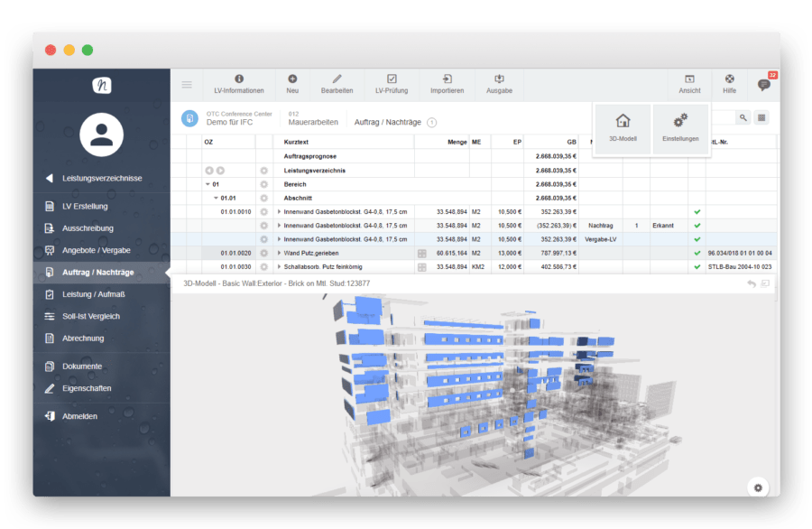Open the Ansicht view menu
Image resolution: width=812 pixels, height=529 pixels.
pos(689,85)
